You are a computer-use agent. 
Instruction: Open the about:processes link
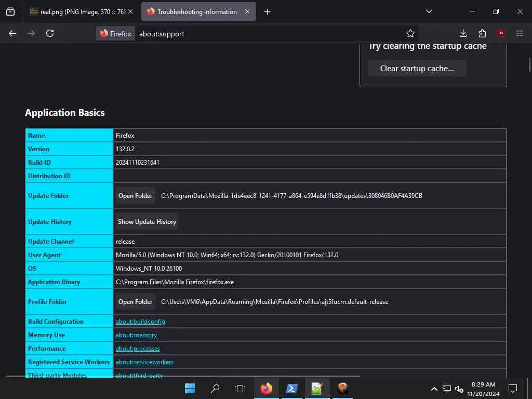[138, 349]
